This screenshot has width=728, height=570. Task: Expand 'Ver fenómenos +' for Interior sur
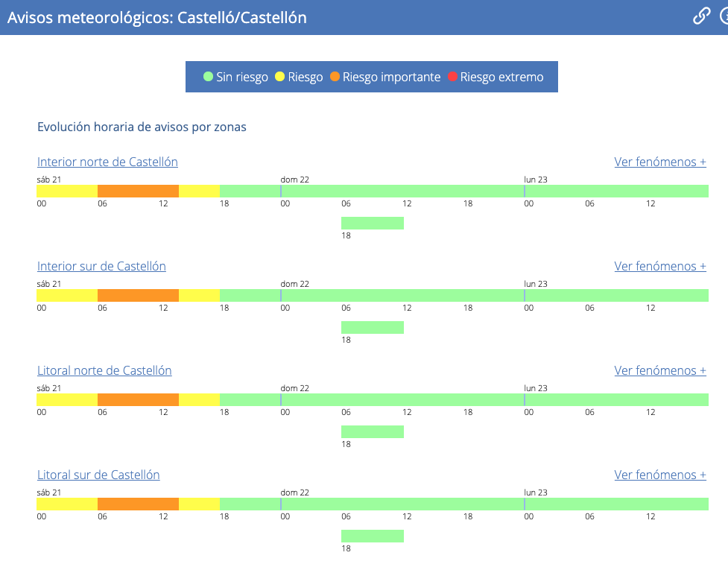(659, 266)
